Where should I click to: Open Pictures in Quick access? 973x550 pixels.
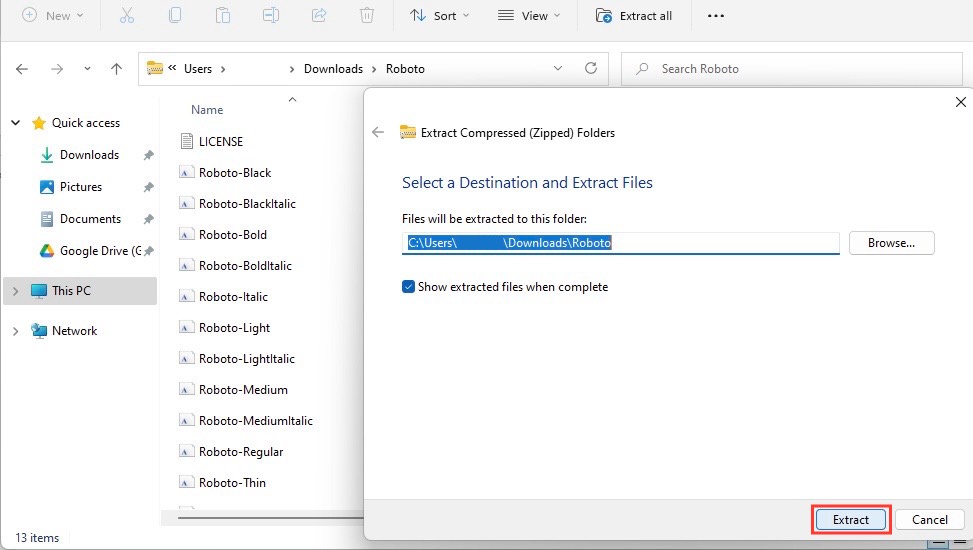tap(81, 187)
